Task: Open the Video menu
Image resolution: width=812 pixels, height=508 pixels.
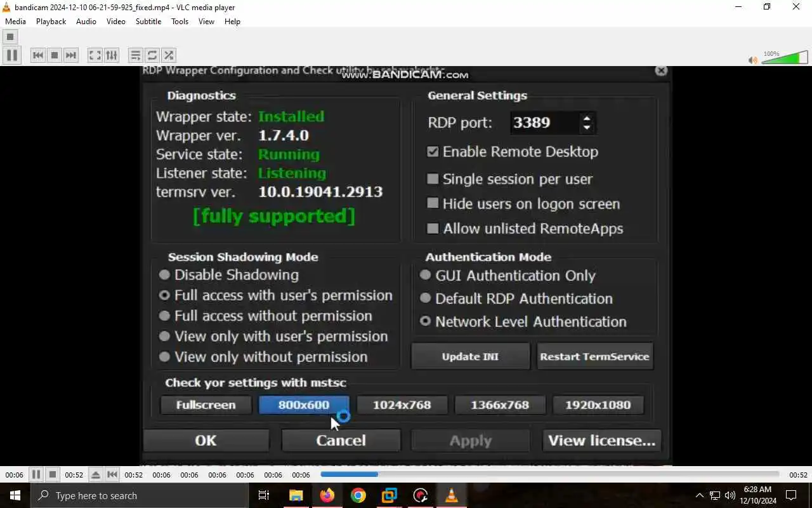Action: click(x=115, y=21)
